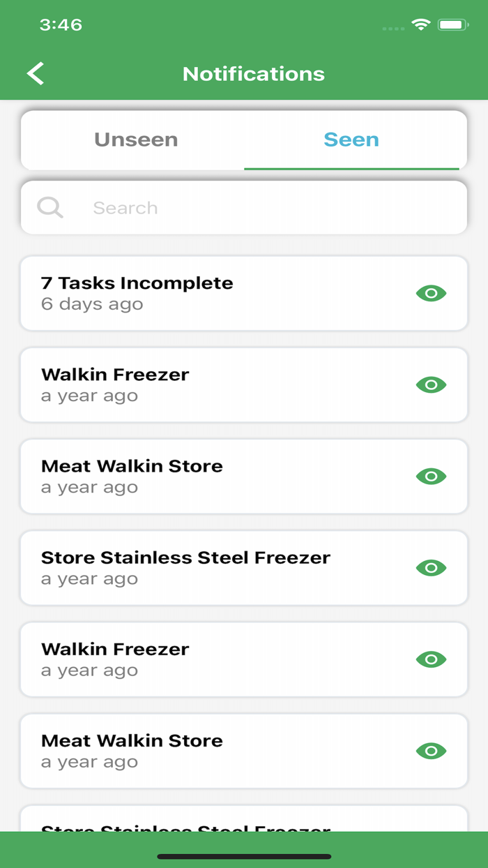Click the eye icon on the second Walkin Freezer
Viewport: 488px width, 868px height.
click(x=431, y=659)
